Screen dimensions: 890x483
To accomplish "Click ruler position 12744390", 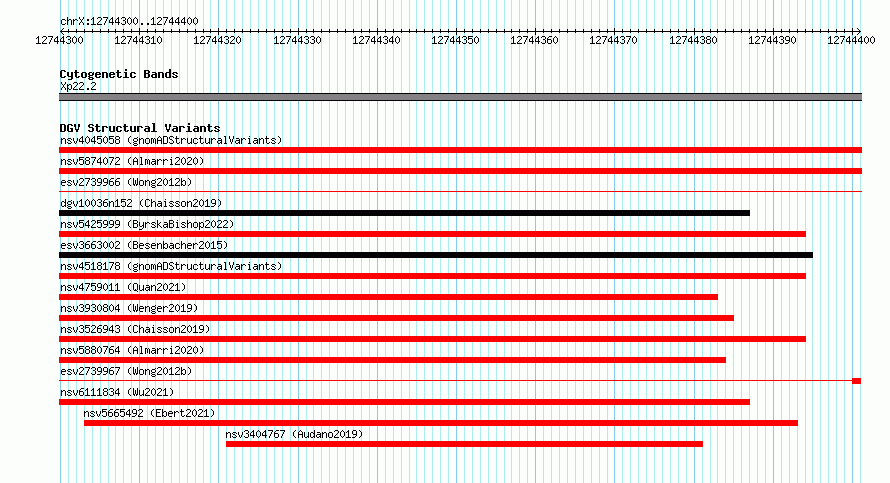I will [772, 40].
